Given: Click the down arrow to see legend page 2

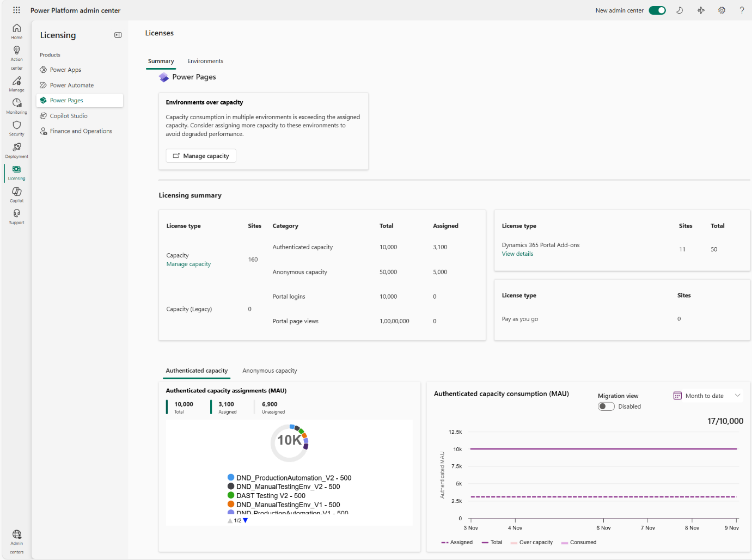Looking at the screenshot, I should 245,520.
